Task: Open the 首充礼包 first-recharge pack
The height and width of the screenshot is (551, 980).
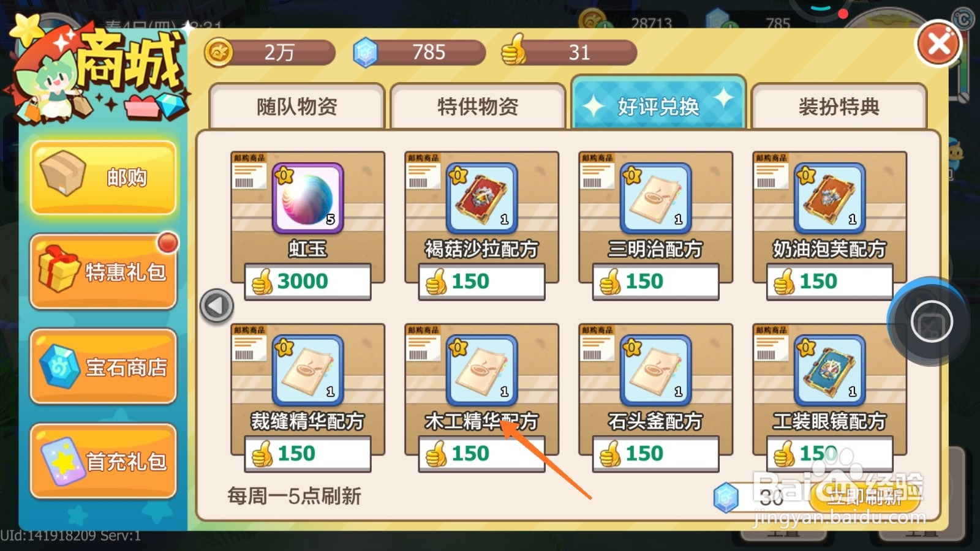Action: 103,461
